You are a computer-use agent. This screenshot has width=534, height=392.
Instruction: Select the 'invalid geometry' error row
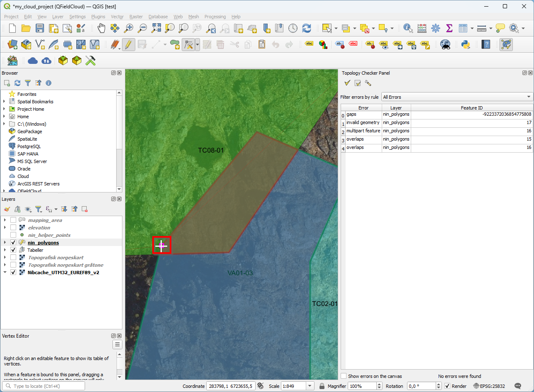363,123
